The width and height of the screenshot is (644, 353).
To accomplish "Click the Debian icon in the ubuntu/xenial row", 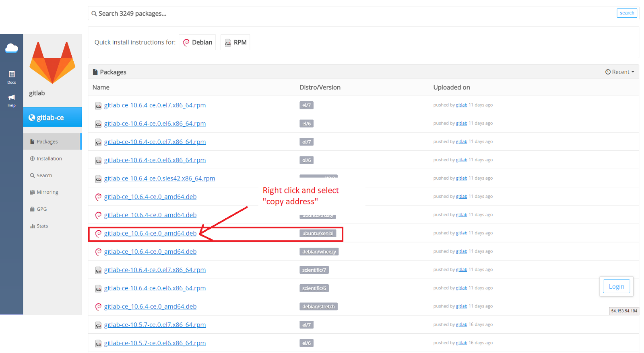I will pyautogui.click(x=98, y=234).
